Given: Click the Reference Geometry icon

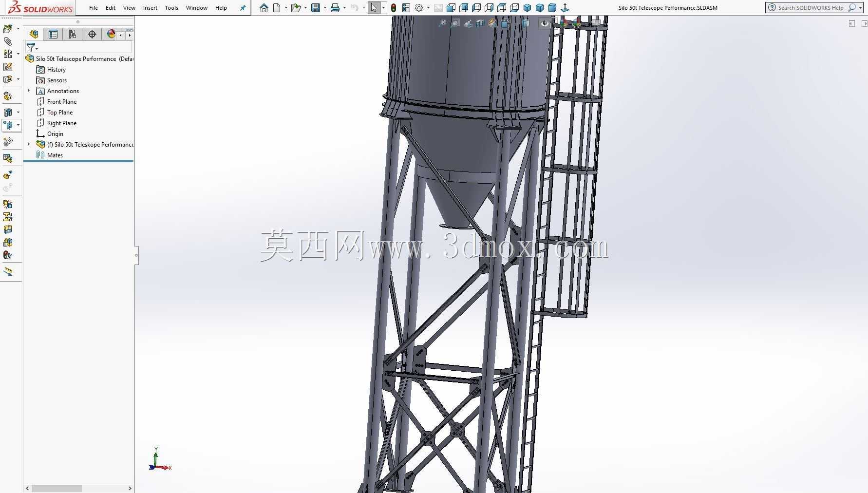Looking at the screenshot, I should pos(8,125).
